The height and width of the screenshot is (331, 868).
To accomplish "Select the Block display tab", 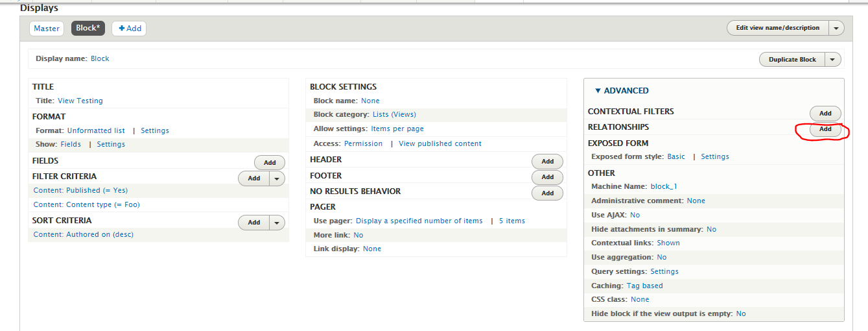I will coord(88,29).
